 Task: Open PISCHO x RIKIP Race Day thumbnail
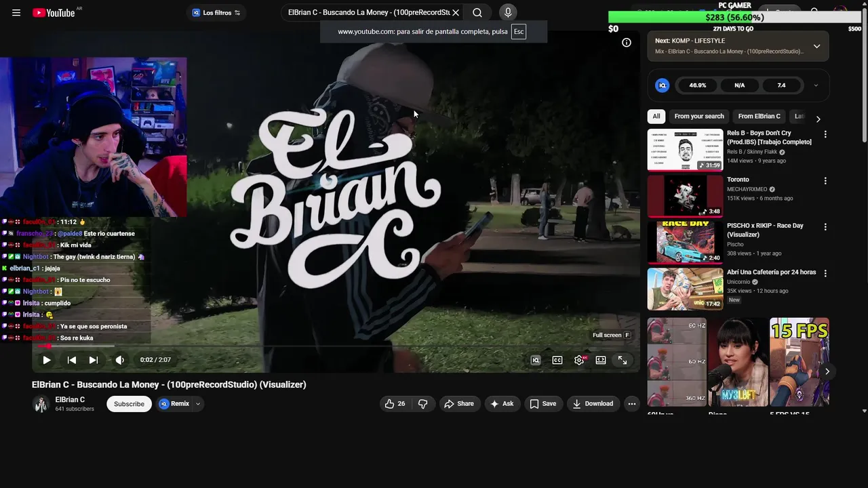point(685,243)
